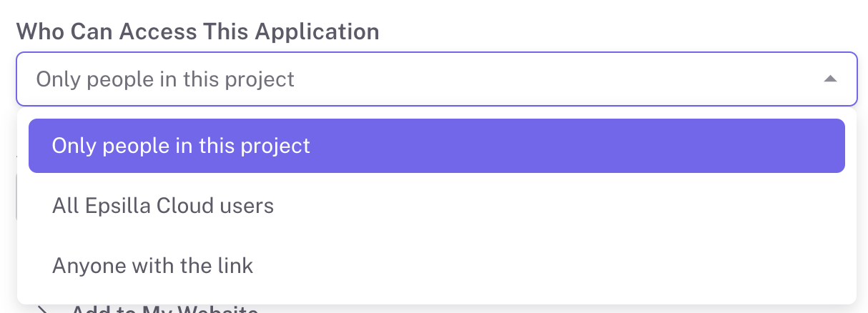The height and width of the screenshot is (313, 868).
Task: Select the purple highlighted dropdown entry
Action: point(436,146)
